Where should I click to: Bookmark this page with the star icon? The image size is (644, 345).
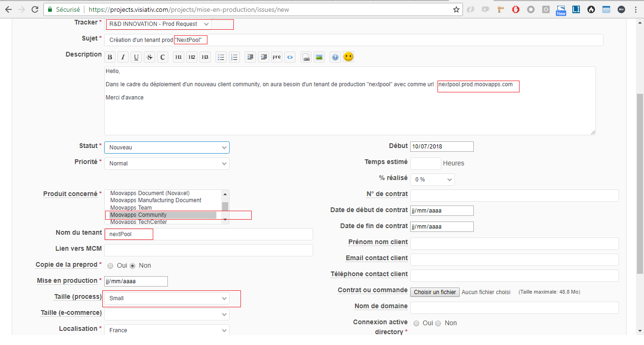[456, 9]
